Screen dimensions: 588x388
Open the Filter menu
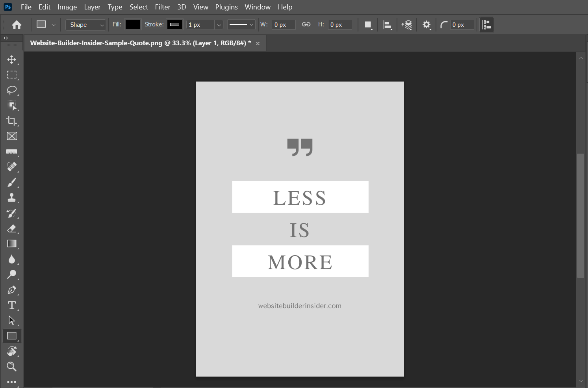pos(162,7)
